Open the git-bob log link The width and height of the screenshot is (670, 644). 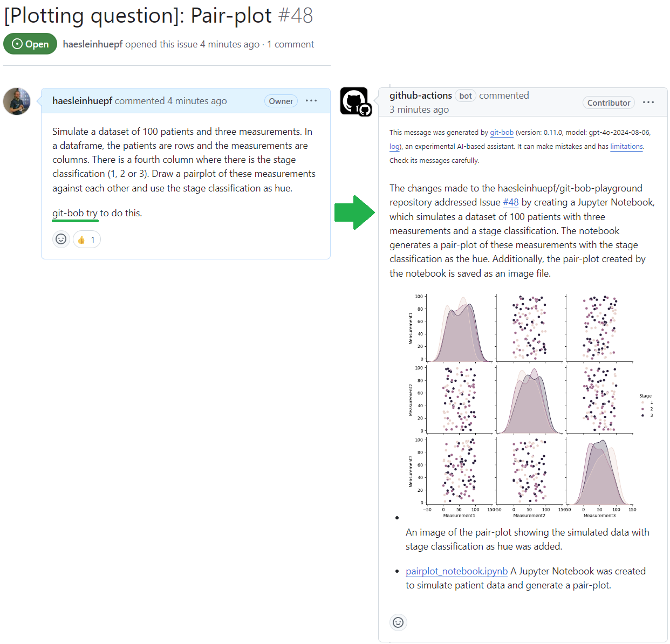click(395, 146)
